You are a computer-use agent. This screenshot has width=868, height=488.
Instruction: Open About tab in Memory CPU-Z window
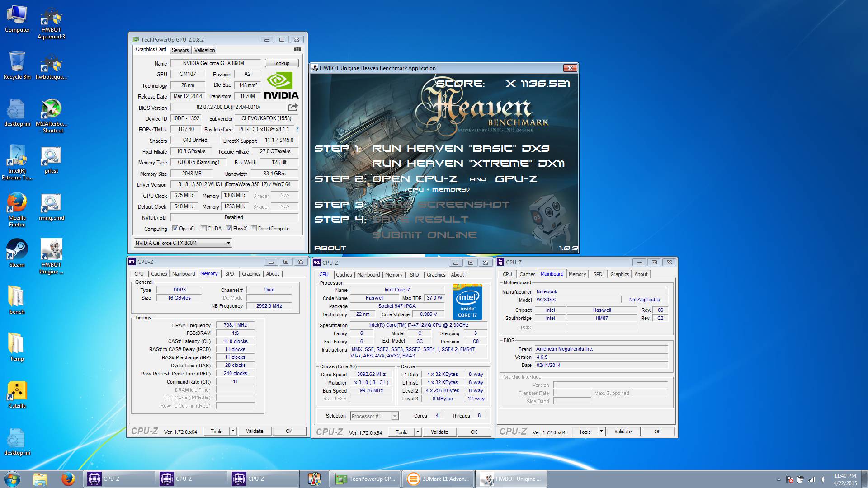[272, 274]
